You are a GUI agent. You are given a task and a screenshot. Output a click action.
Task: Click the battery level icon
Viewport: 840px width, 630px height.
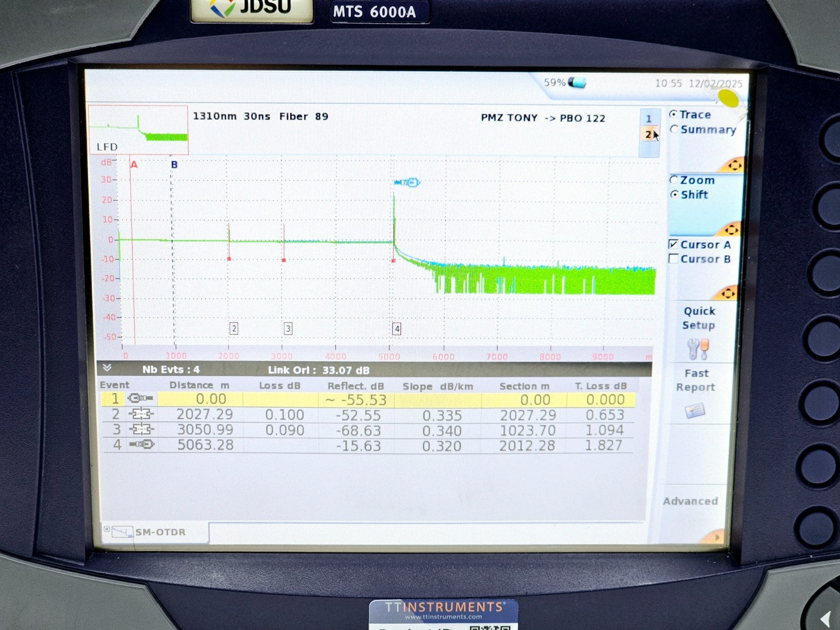pos(577,82)
